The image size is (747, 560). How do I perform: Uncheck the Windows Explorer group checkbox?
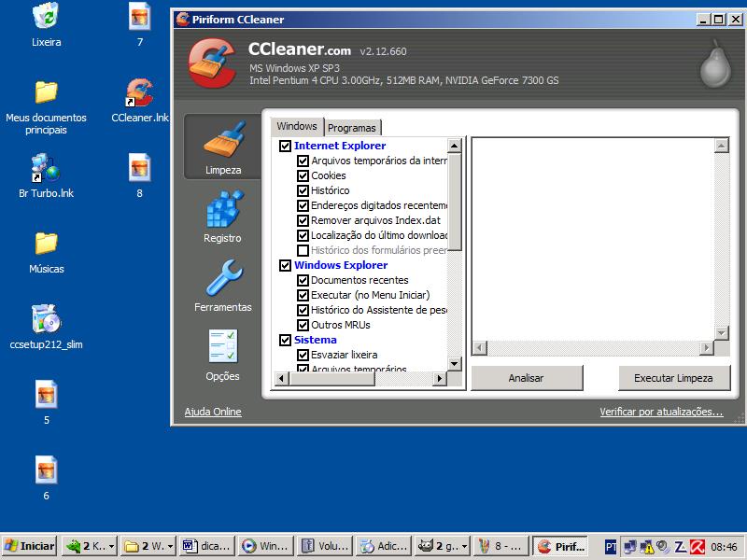pos(285,265)
